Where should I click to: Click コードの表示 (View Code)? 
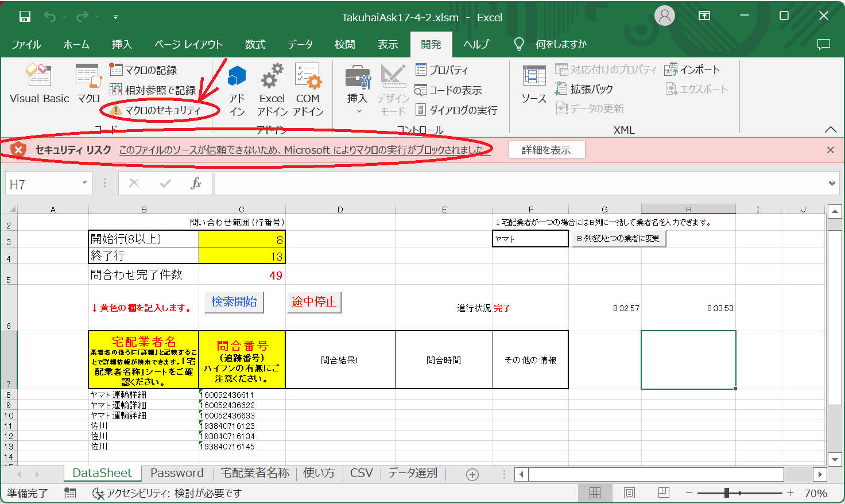click(x=448, y=90)
